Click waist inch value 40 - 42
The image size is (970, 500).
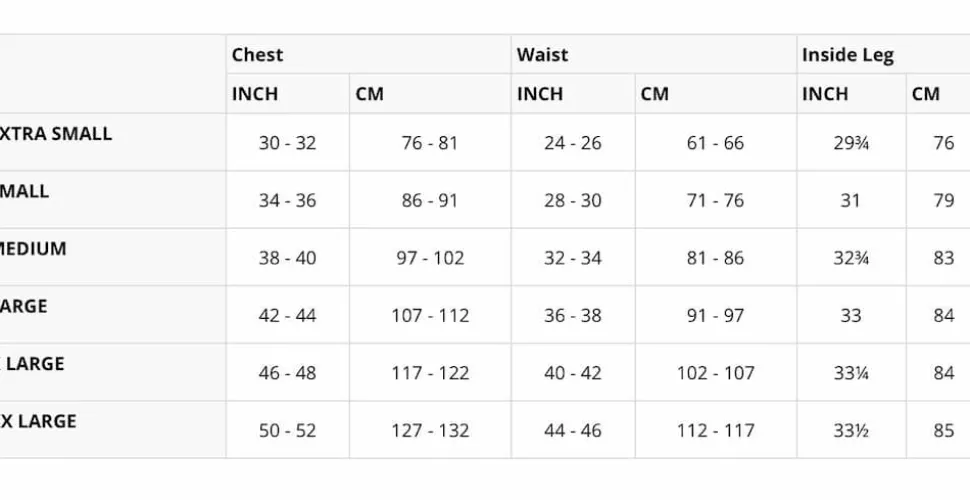[572, 373]
